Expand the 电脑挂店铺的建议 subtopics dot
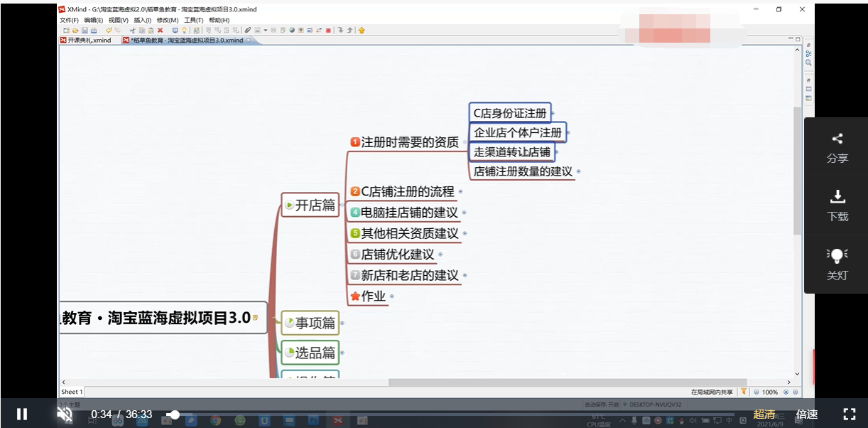Image resolution: width=868 pixels, height=428 pixels. pos(465,213)
